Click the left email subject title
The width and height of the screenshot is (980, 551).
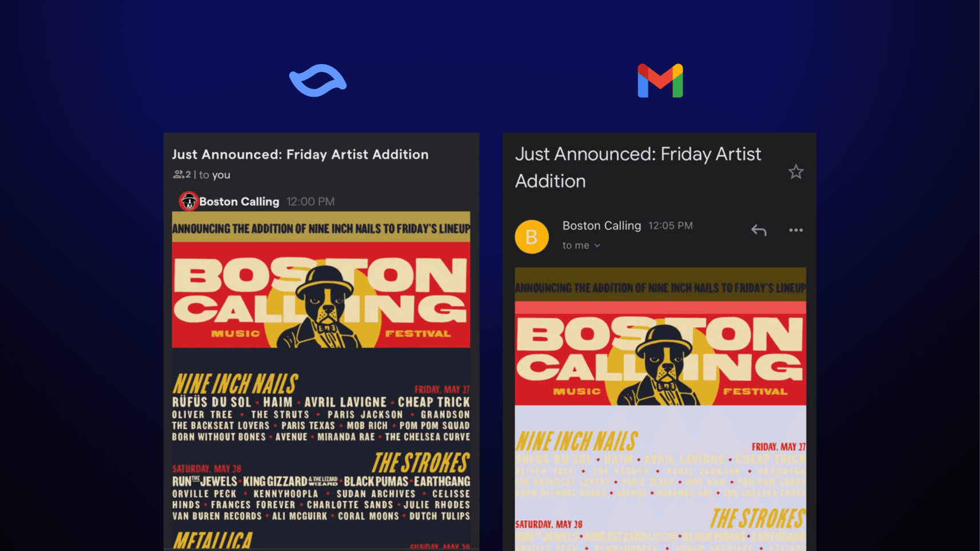click(300, 154)
